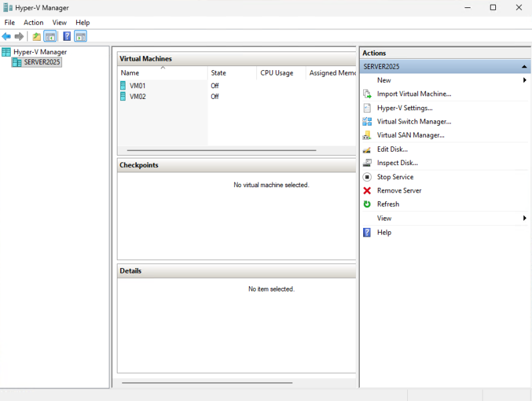
Task: Click the Refresh action text
Action: point(388,205)
